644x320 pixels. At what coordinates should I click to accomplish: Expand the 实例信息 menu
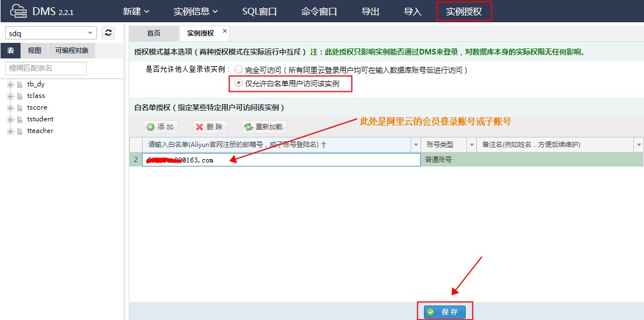coord(196,11)
